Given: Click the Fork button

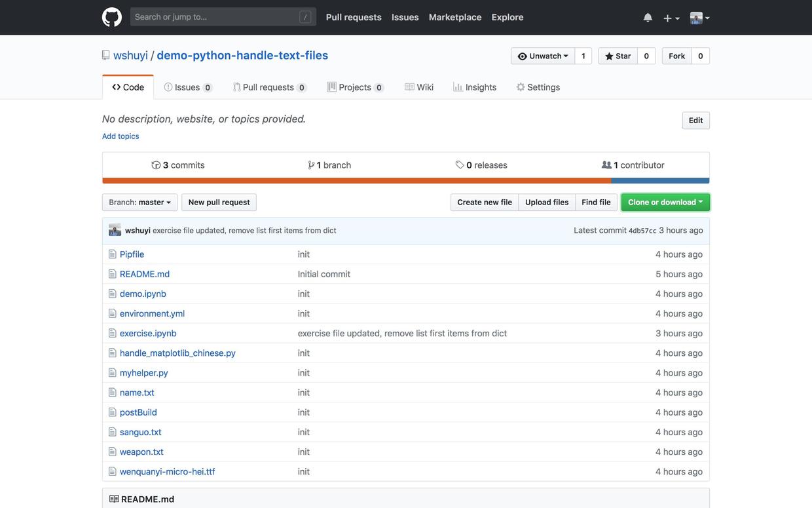Looking at the screenshot, I should pyautogui.click(x=676, y=56).
